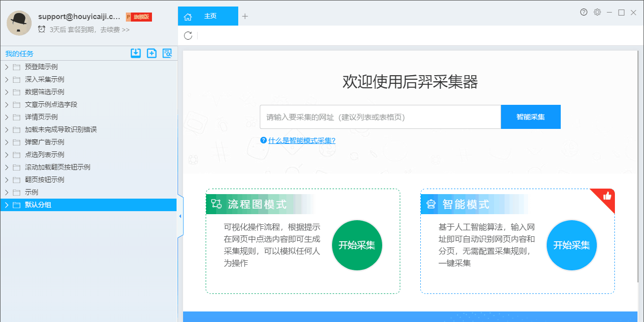
Task: Expand the 默认分组 group
Action: [x=7, y=205]
